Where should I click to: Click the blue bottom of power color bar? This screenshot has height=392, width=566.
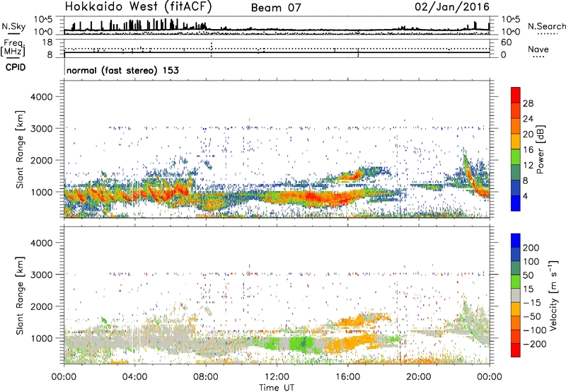(x=516, y=203)
